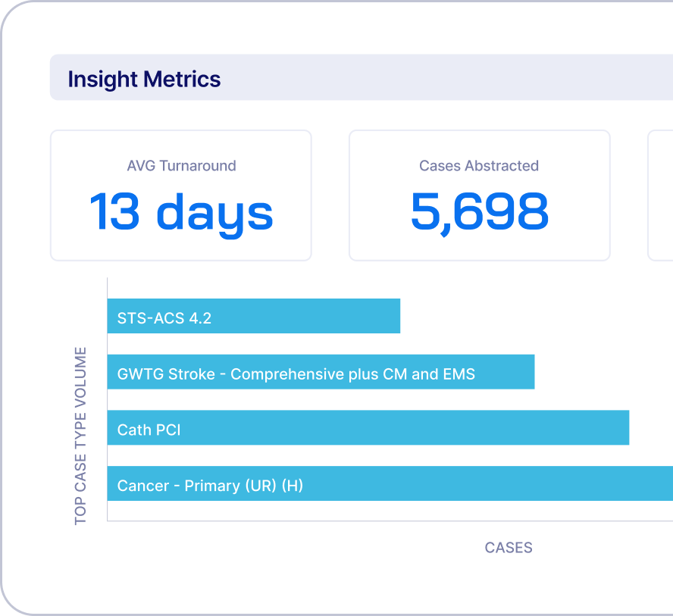Click the Cases Abstracted card title

(479, 165)
